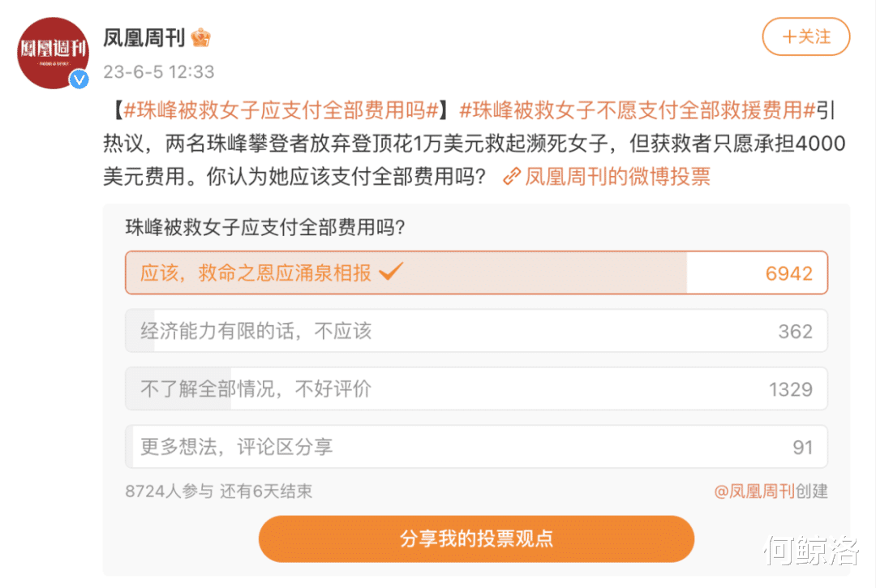This screenshot has height=588, width=876.
Task: Click 8724人参与 participant count text
Action: (170, 491)
